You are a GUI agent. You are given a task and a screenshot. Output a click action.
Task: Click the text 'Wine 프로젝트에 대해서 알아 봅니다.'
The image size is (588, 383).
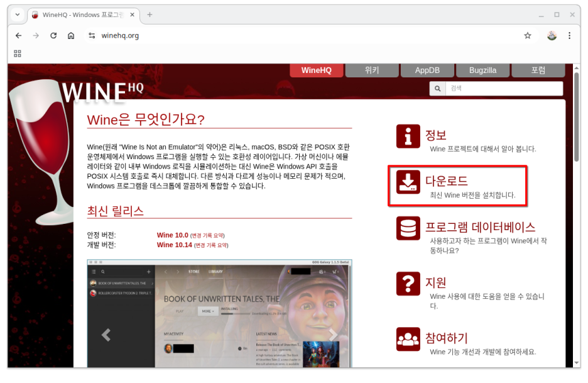[483, 149]
